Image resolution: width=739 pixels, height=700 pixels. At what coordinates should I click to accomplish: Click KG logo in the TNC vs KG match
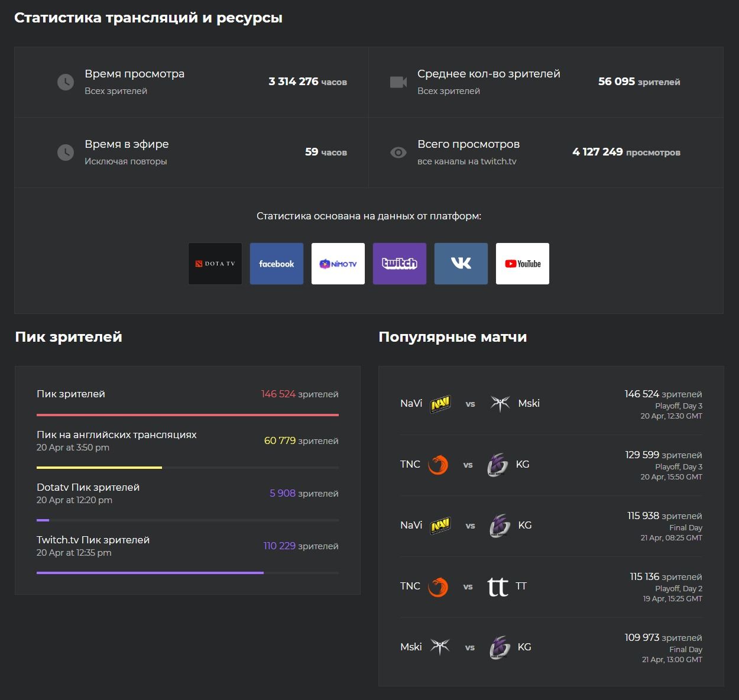click(498, 465)
